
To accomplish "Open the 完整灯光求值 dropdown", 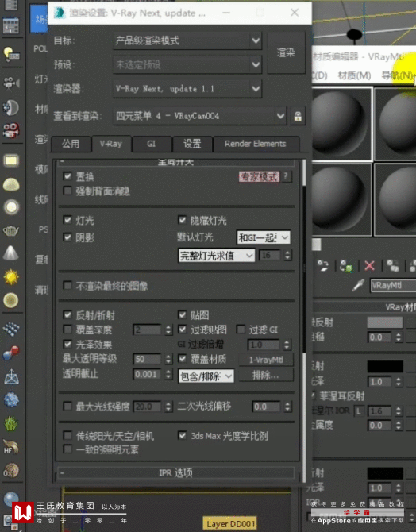I will pyautogui.click(x=217, y=256).
